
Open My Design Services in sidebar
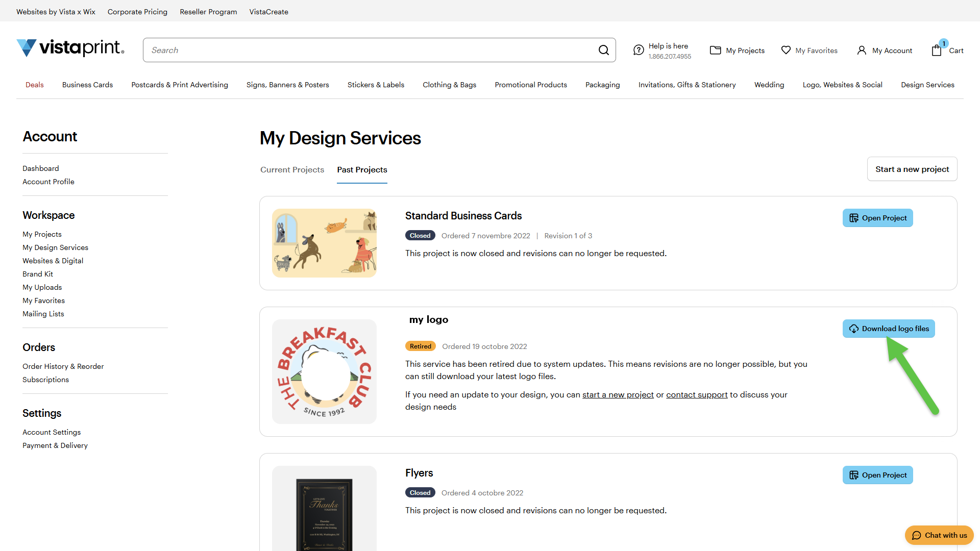click(55, 247)
